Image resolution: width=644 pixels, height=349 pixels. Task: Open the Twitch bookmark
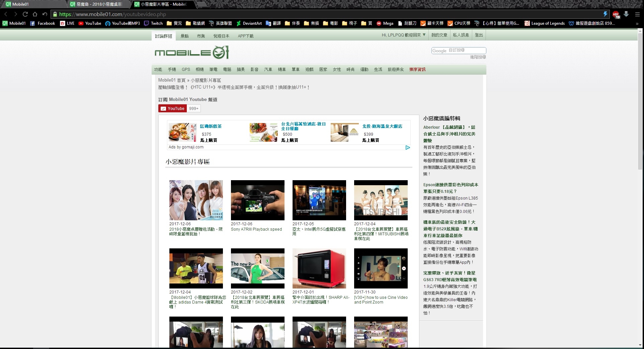(x=153, y=23)
